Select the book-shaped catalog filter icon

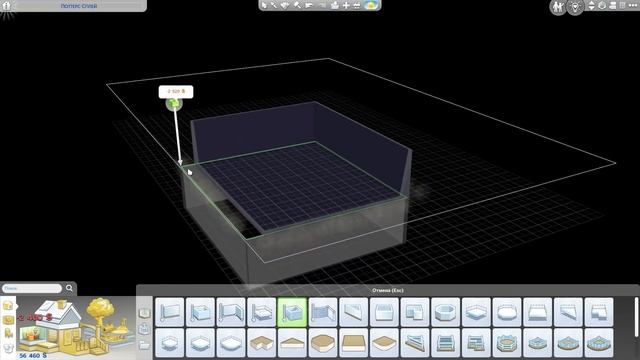coord(144,313)
